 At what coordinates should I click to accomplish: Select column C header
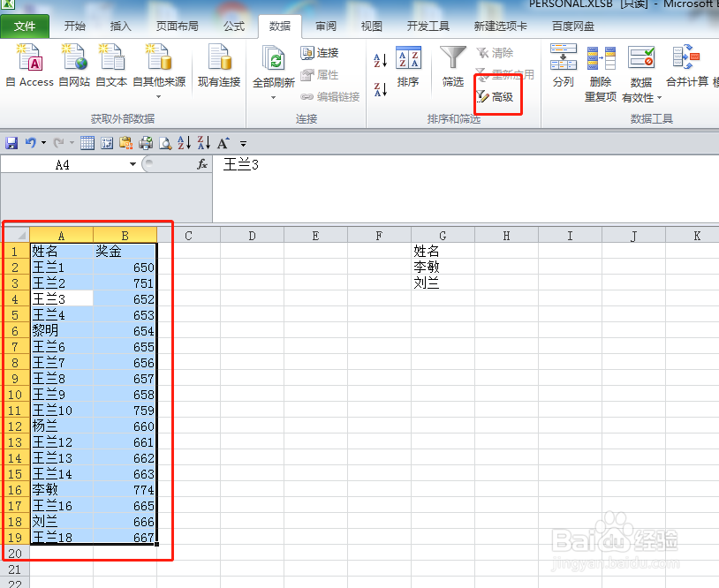click(x=188, y=236)
